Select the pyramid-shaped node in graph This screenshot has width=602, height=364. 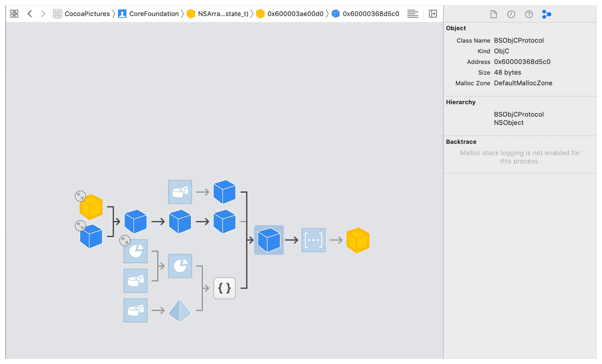180,310
